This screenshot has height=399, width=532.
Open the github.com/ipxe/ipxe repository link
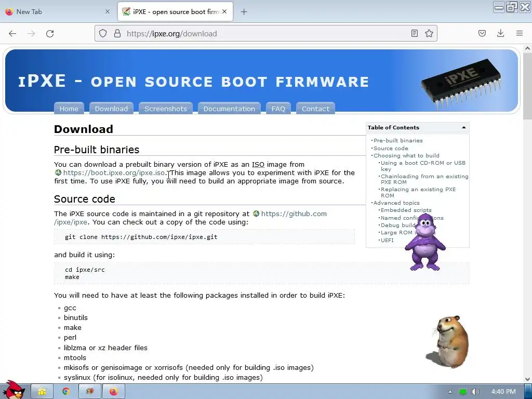pyautogui.click(x=294, y=214)
